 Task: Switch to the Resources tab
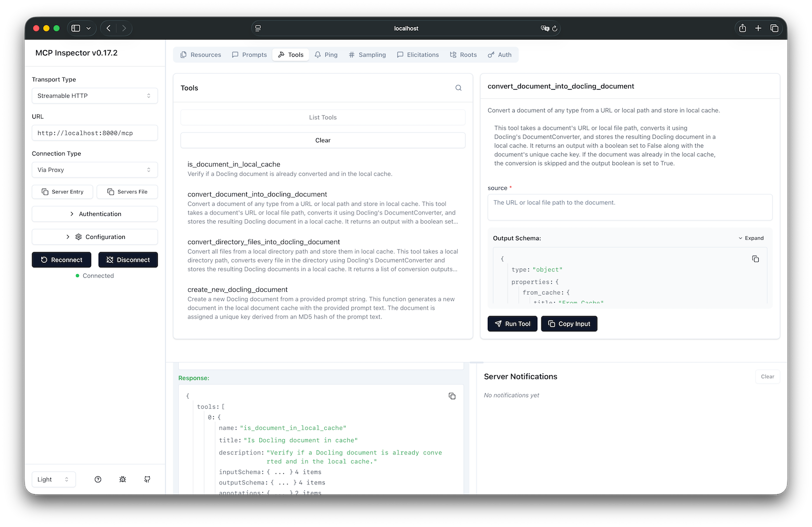pyautogui.click(x=201, y=55)
